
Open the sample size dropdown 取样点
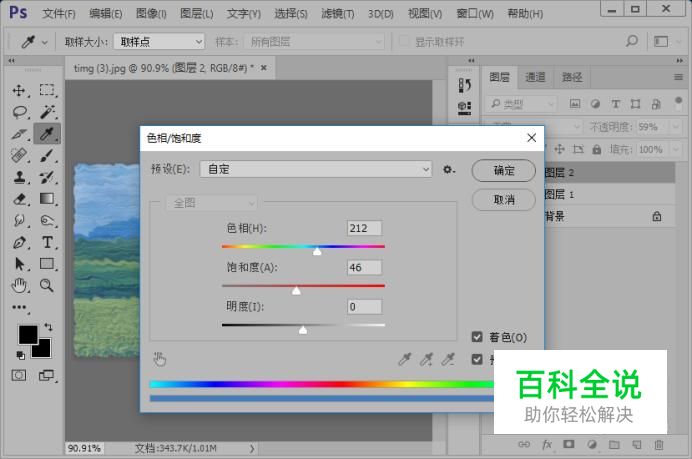pos(159,42)
